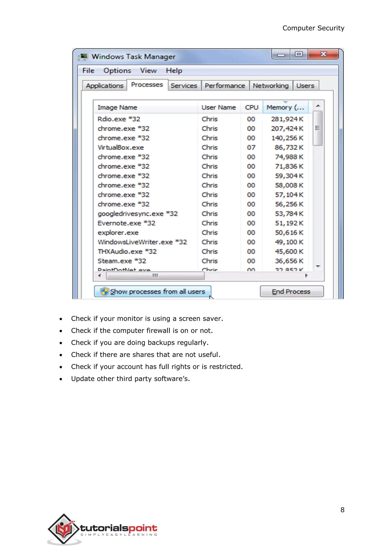Open the Options menu
Viewport: 392px width, 555px height.
click(x=117, y=71)
